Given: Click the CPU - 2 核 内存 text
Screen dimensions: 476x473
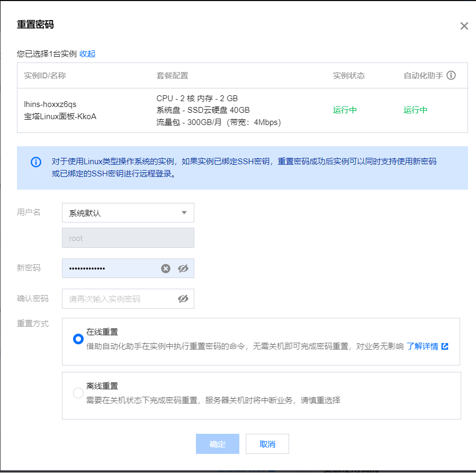Looking at the screenshot, I should pos(197,99).
